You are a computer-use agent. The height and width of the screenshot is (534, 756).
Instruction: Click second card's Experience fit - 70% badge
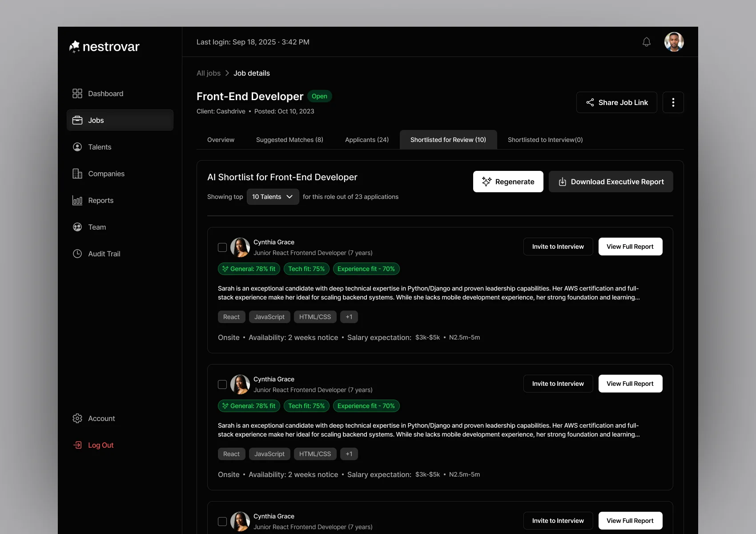[x=366, y=406]
